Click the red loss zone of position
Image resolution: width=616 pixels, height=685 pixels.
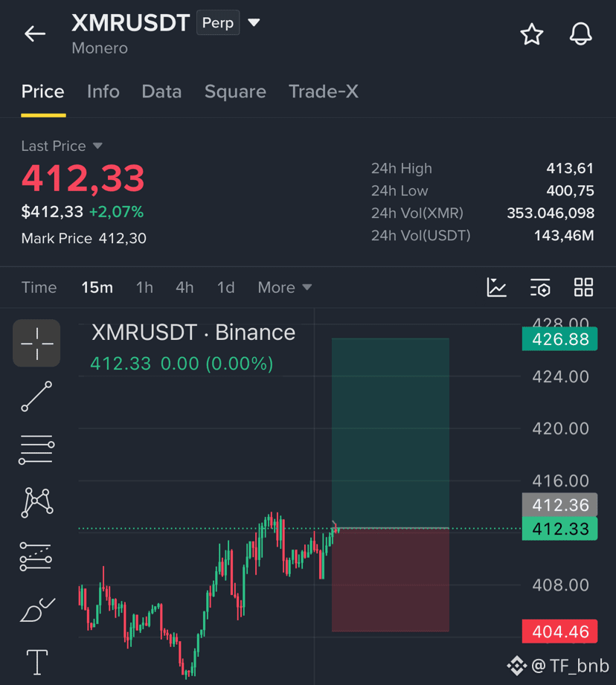(390, 580)
